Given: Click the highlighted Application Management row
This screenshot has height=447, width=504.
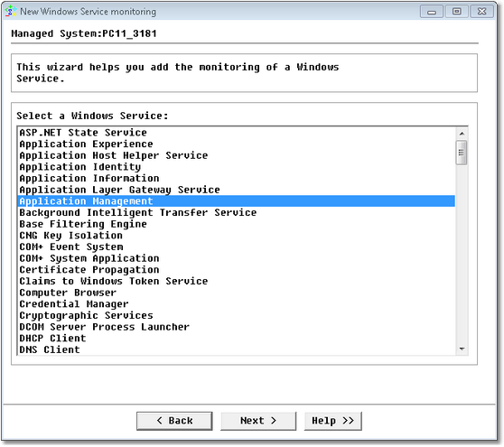Looking at the screenshot, I should tap(237, 201).
